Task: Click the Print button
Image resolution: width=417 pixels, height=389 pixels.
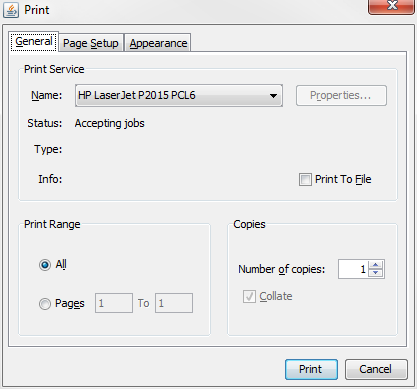Action: coord(311,369)
